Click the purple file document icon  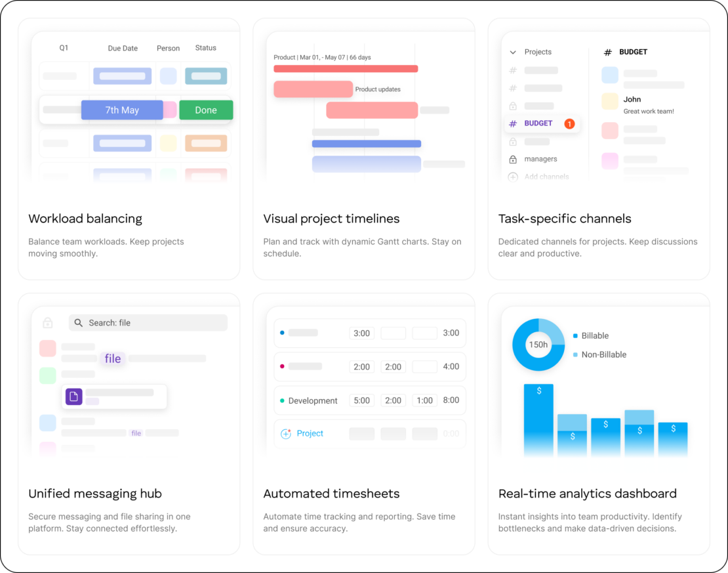[73, 396]
